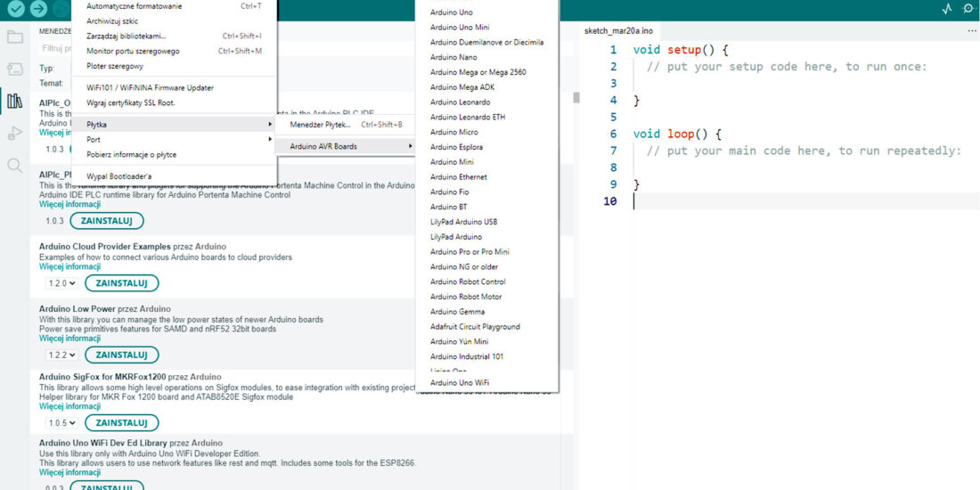Install AlPlc_PMC library version 1.0.3
This screenshot has width=980, height=490.
(107, 221)
